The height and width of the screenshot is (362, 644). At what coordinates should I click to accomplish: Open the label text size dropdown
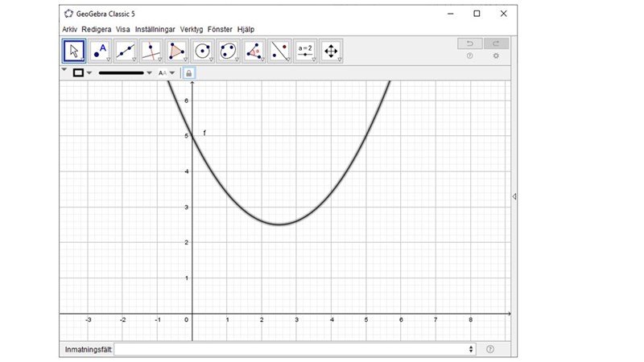pos(171,73)
